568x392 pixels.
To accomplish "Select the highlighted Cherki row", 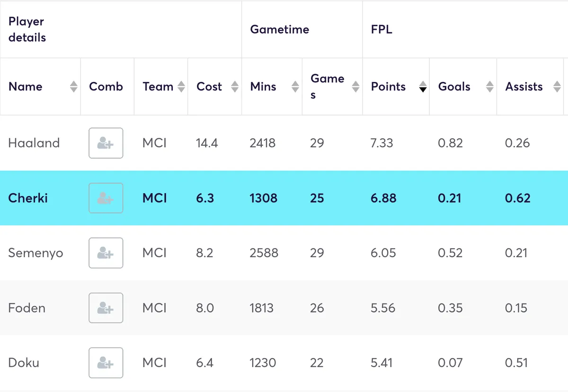I will point(284,198).
